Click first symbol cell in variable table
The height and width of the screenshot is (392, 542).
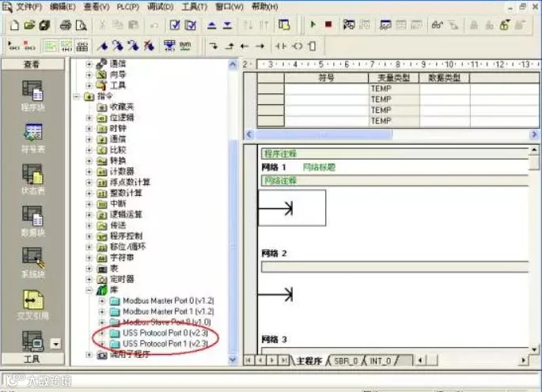(x=326, y=89)
